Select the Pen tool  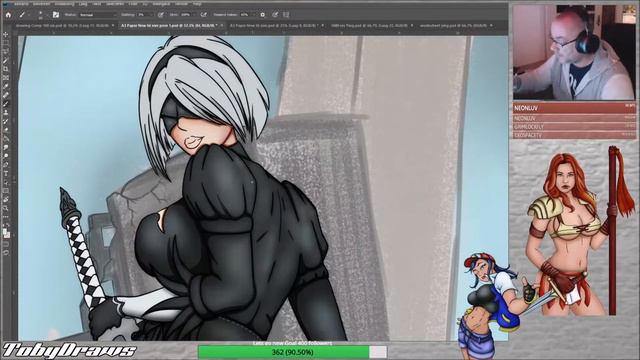6,164
